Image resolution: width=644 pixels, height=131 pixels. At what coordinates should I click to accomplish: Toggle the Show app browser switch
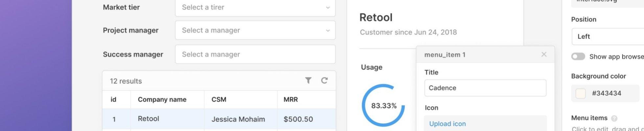[578, 57]
